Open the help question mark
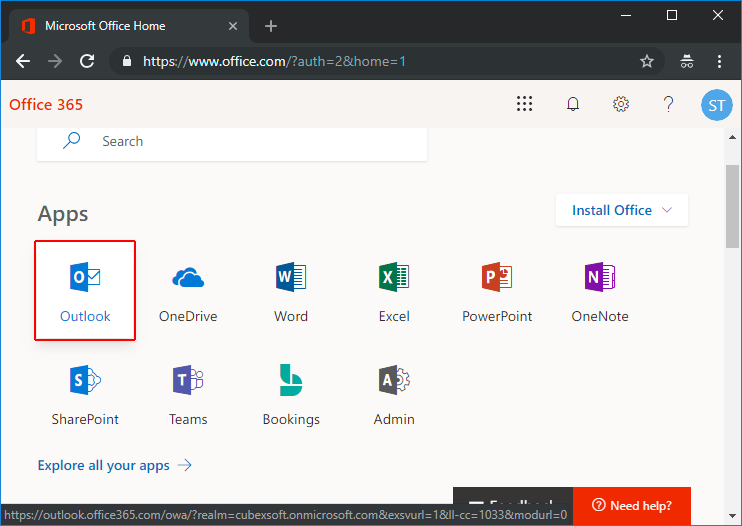Viewport: 742px width, 526px height. tap(668, 104)
